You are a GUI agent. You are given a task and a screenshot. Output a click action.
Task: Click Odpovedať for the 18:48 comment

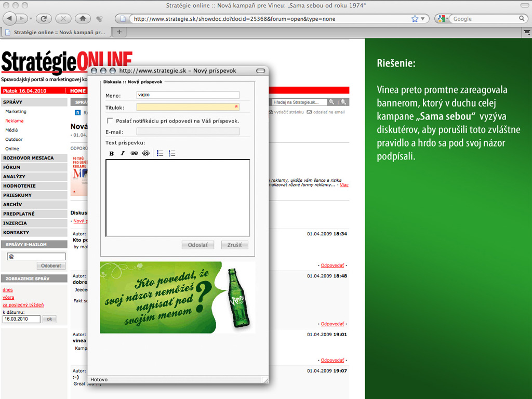(332, 324)
